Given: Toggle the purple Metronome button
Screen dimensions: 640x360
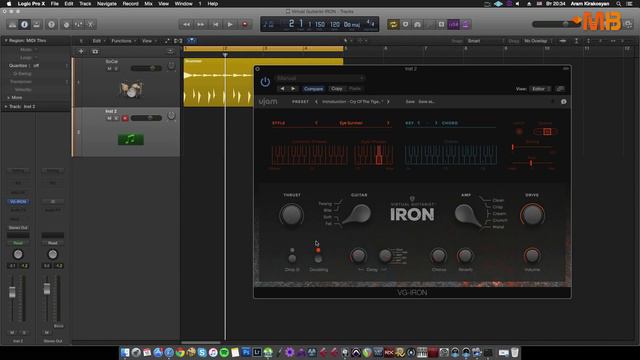Looking at the screenshot, I should coord(466,24).
